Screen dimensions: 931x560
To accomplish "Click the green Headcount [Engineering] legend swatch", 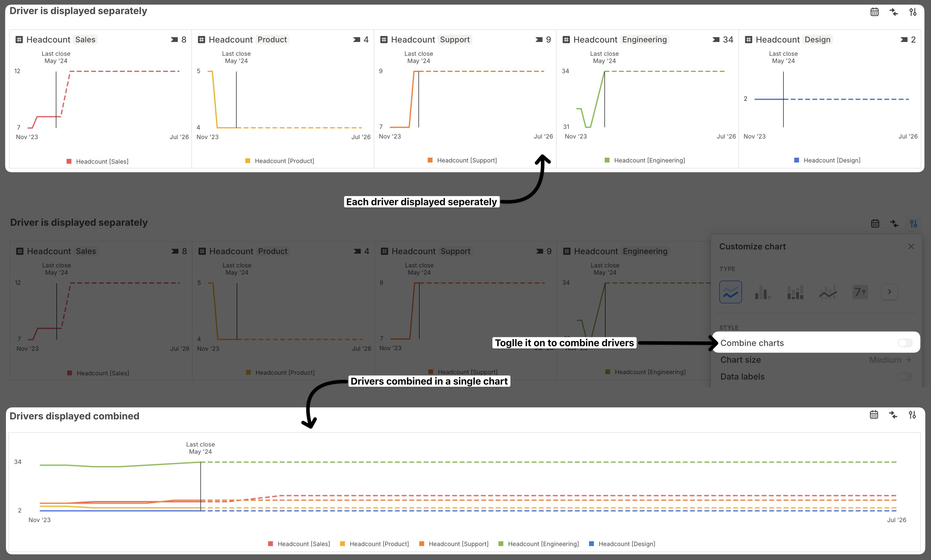I will pyautogui.click(x=607, y=160).
